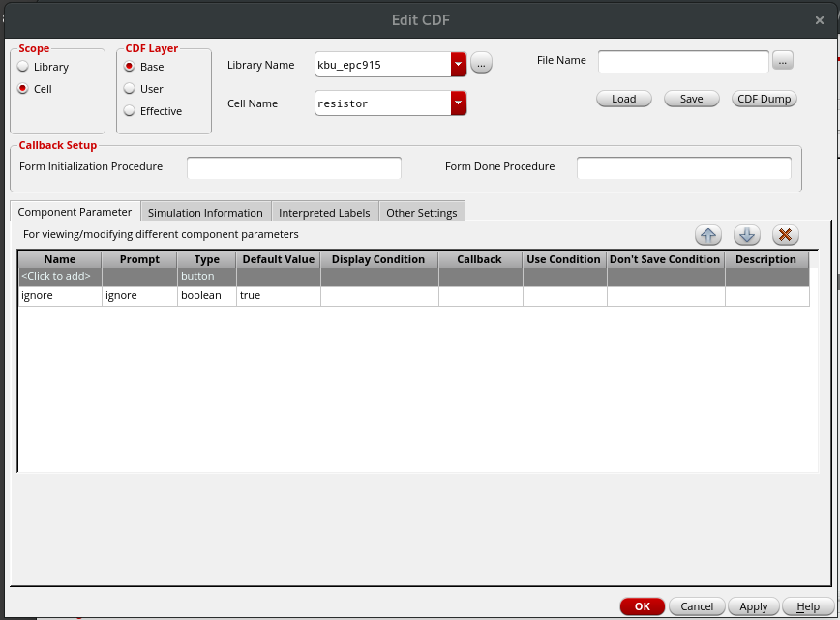Choose the User CDF layer
Screen dimensions: 840x620
(129, 89)
